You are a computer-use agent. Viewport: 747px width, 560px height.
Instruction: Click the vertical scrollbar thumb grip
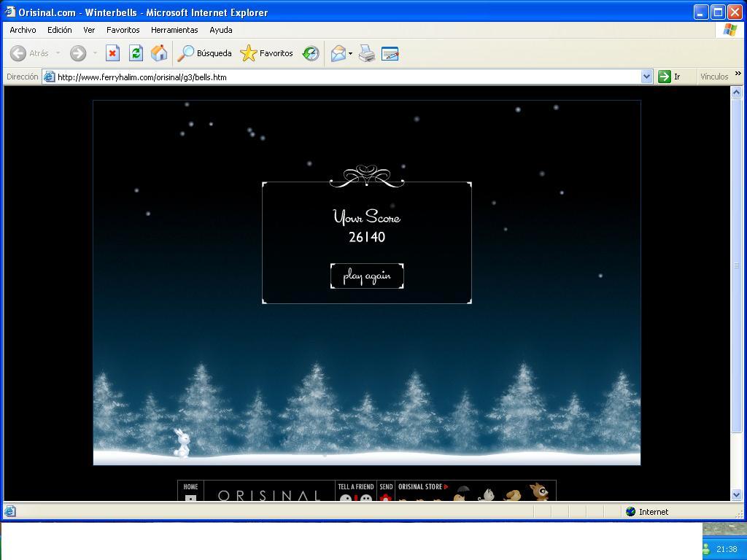(737, 265)
